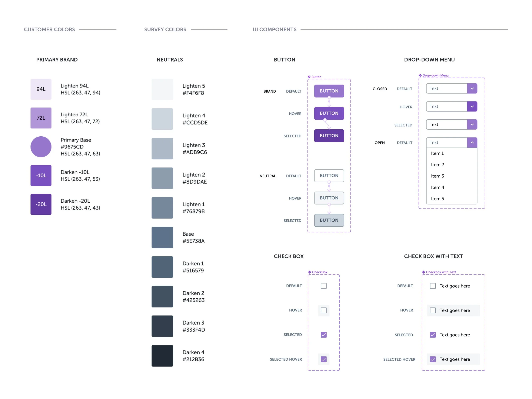
Task: Click the -20L darken swatch tile
Action: coord(41,205)
